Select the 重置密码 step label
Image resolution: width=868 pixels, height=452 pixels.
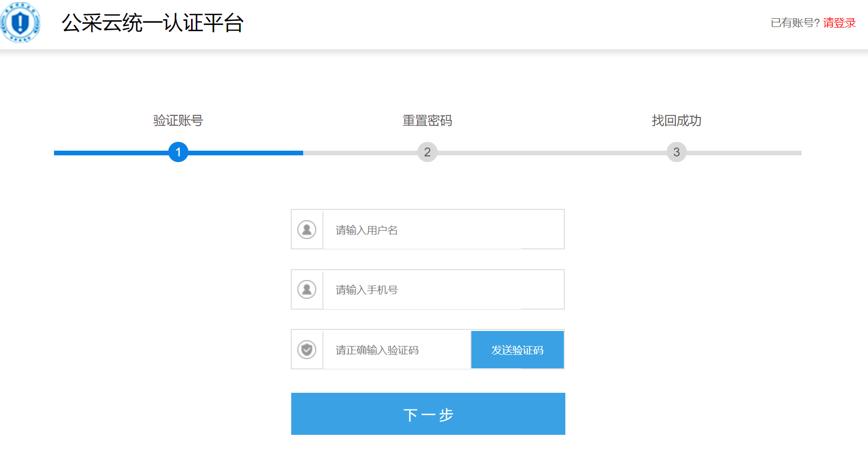(x=427, y=121)
